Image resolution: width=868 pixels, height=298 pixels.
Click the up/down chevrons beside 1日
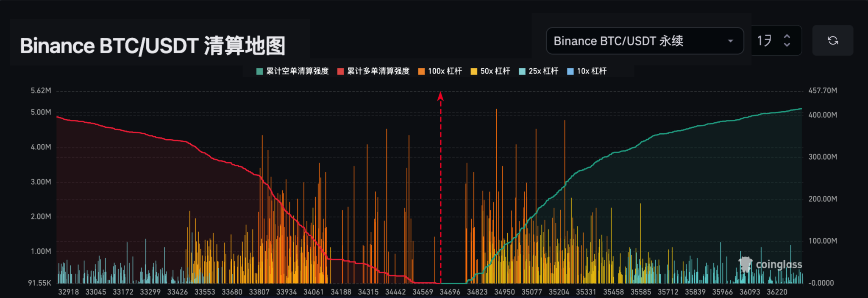coord(787,41)
